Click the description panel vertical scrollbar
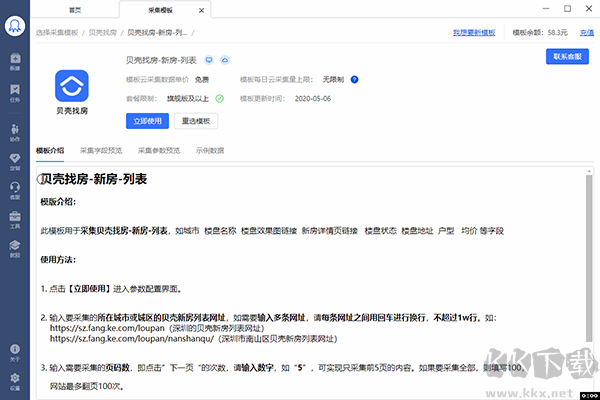This screenshot has width=600, height=400. click(589, 258)
